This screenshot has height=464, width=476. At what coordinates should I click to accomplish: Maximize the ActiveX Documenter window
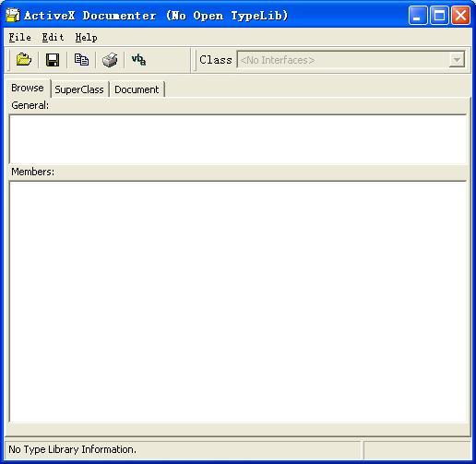click(439, 15)
